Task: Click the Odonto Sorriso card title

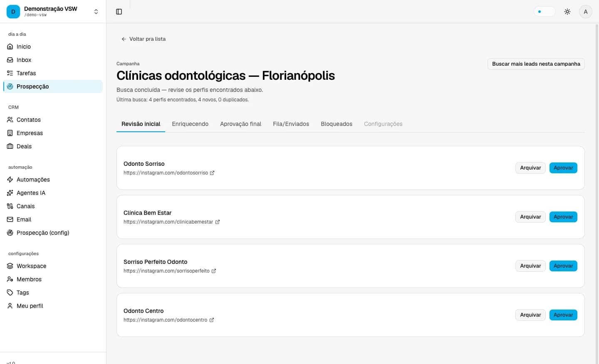Action: point(144,164)
